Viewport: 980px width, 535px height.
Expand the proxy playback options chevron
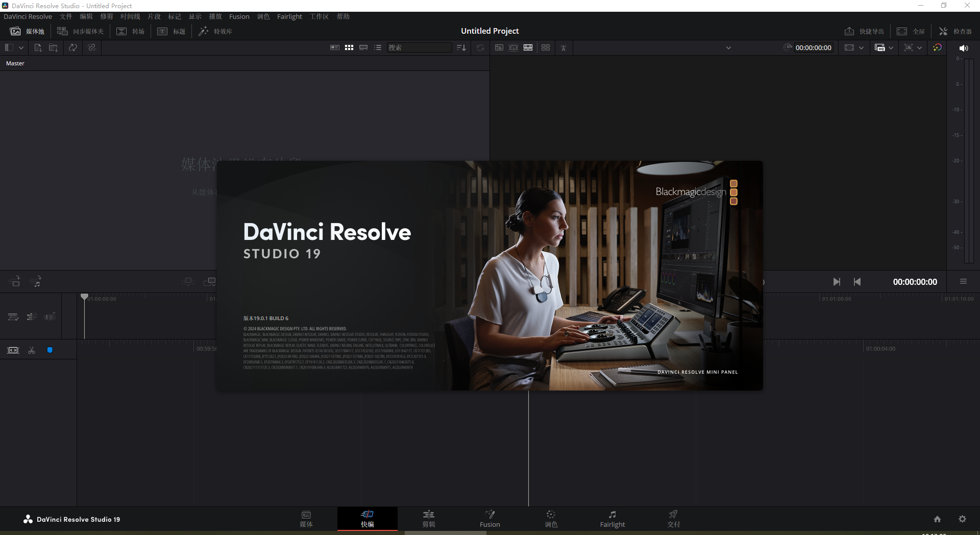891,48
